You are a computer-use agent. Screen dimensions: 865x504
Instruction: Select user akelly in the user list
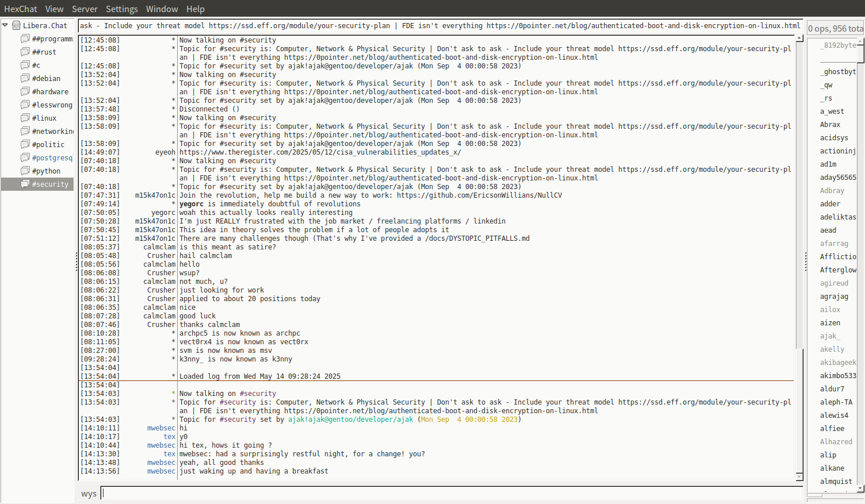tap(832, 349)
